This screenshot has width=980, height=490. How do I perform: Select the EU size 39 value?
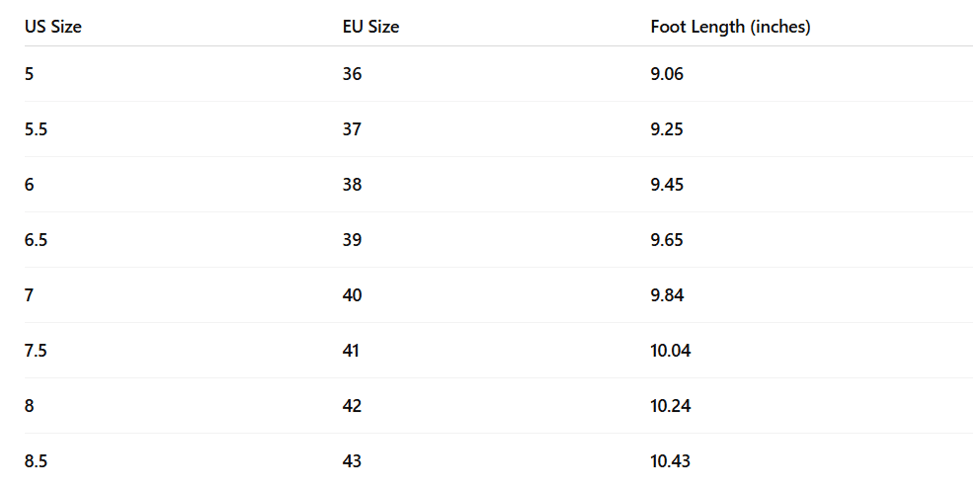pos(352,240)
